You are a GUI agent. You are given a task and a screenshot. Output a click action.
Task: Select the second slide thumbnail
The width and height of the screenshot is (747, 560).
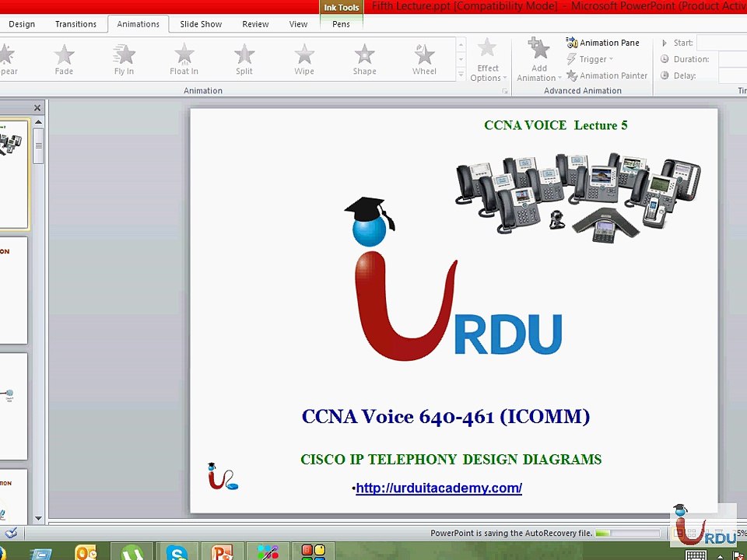click(x=13, y=290)
